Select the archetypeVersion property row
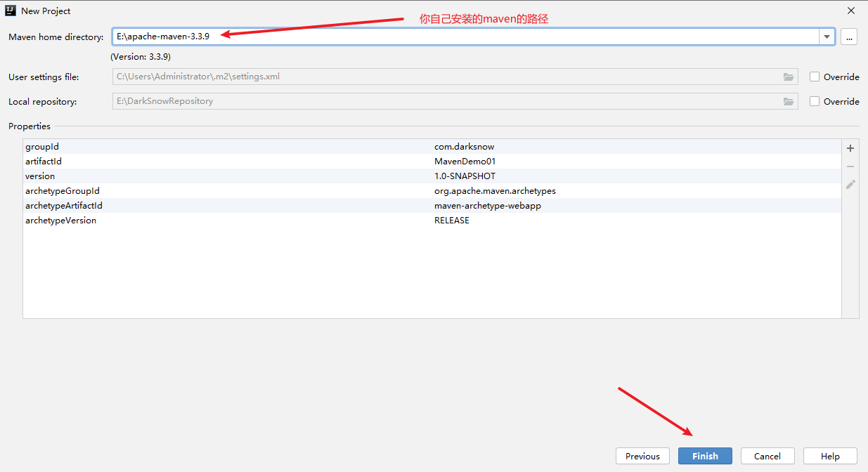 point(432,221)
